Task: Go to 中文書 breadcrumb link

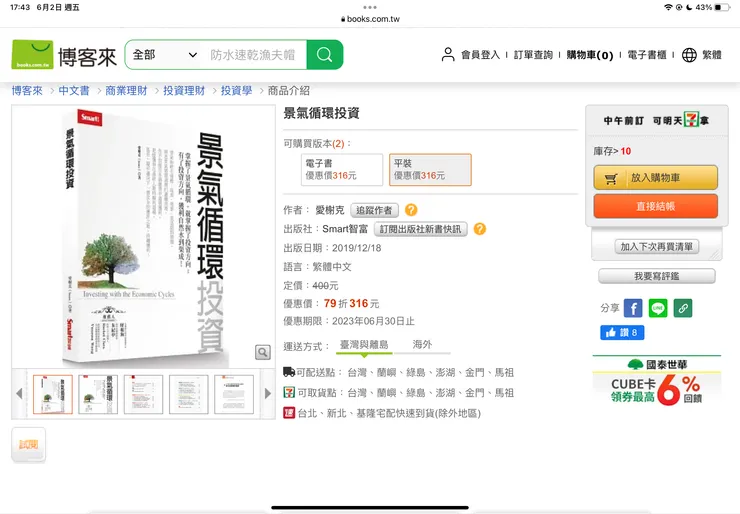Action: (x=74, y=91)
